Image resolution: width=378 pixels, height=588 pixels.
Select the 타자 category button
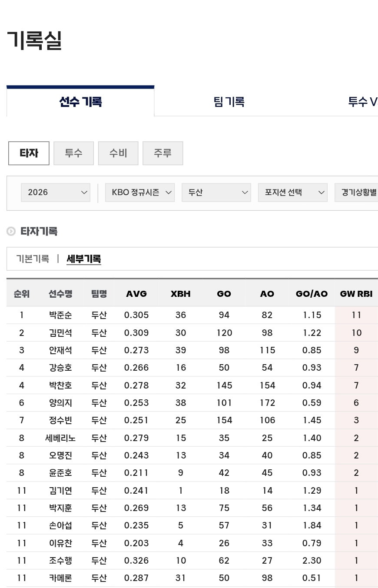(x=29, y=153)
